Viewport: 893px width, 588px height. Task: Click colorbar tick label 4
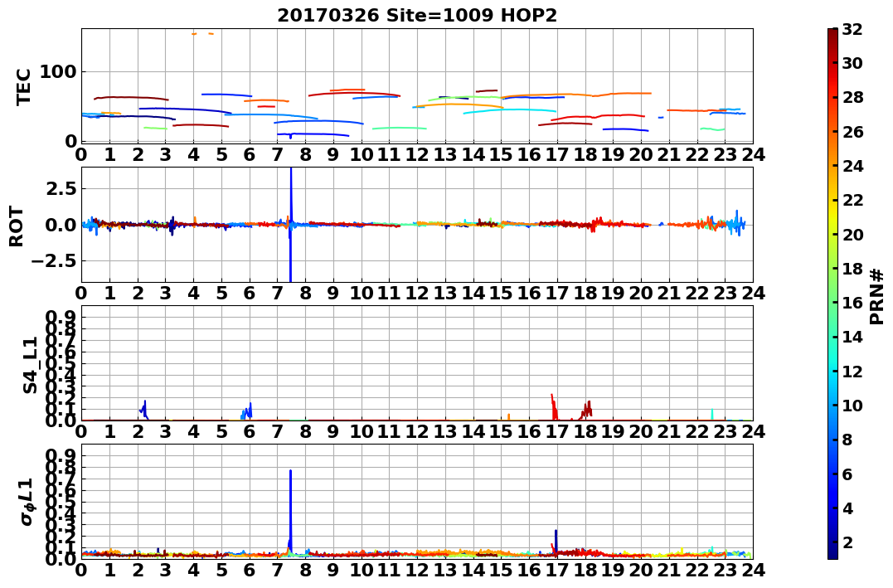[847, 508]
